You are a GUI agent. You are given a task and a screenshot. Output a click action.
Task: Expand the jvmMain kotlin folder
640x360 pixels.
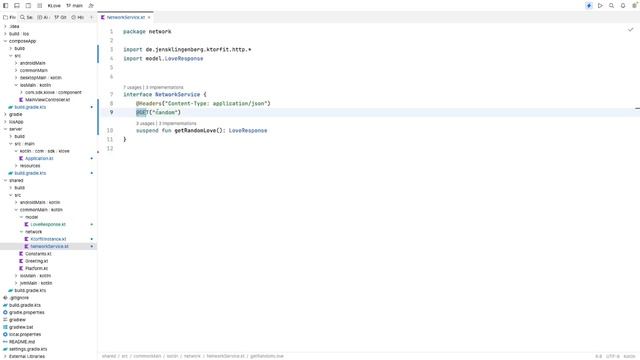point(16,283)
